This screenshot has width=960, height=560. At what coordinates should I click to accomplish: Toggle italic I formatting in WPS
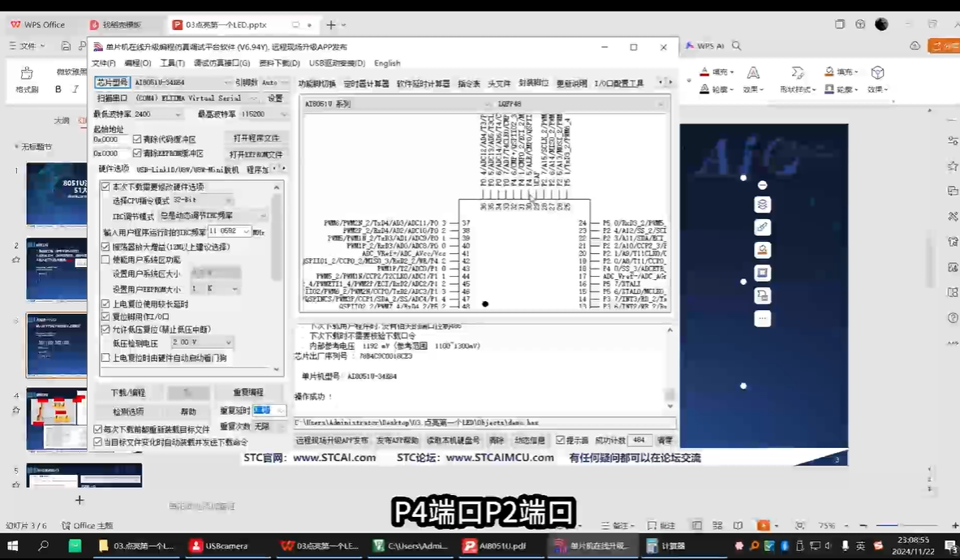[75, 89]
